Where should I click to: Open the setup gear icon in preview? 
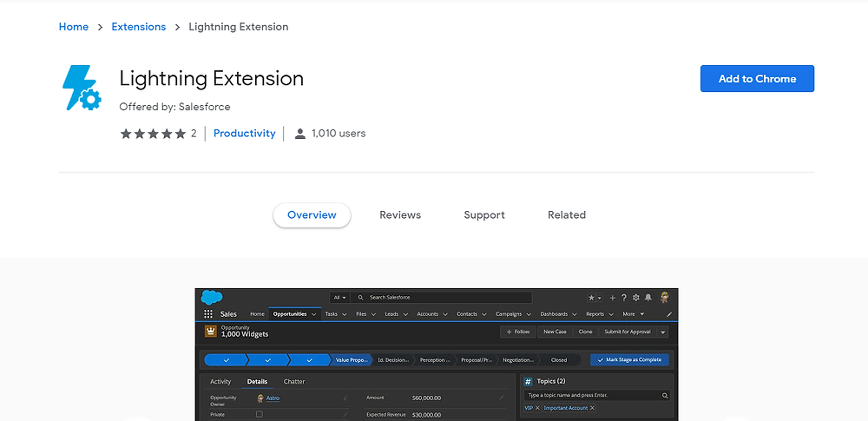tap(635, 298)
